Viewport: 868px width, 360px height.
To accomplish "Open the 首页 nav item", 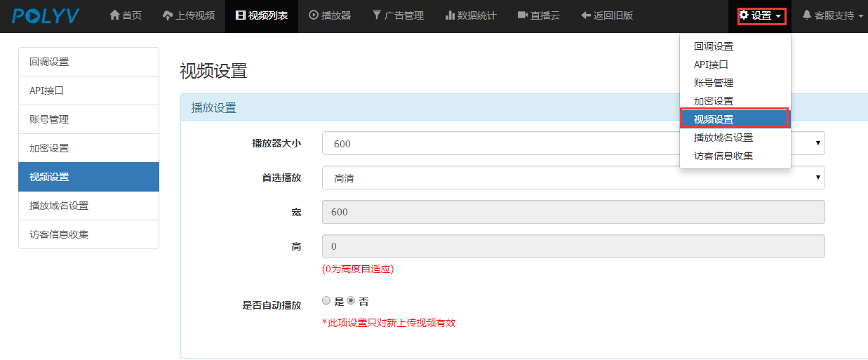I will tap(126, 15).
